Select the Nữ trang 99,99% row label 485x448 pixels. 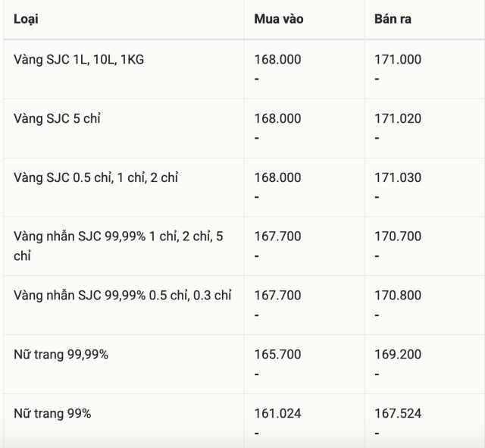[61, 354]
